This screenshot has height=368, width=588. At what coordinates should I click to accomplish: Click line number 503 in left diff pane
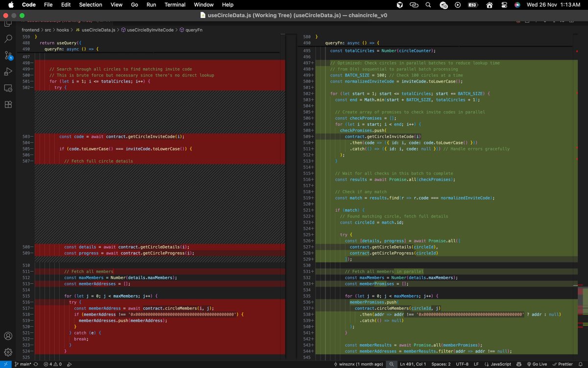pyautogui.click(x=26, y=136)
